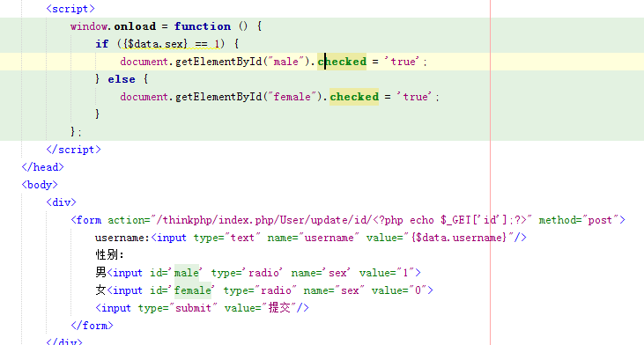
Task: Click type="submit" attribute
Action: 177,309
